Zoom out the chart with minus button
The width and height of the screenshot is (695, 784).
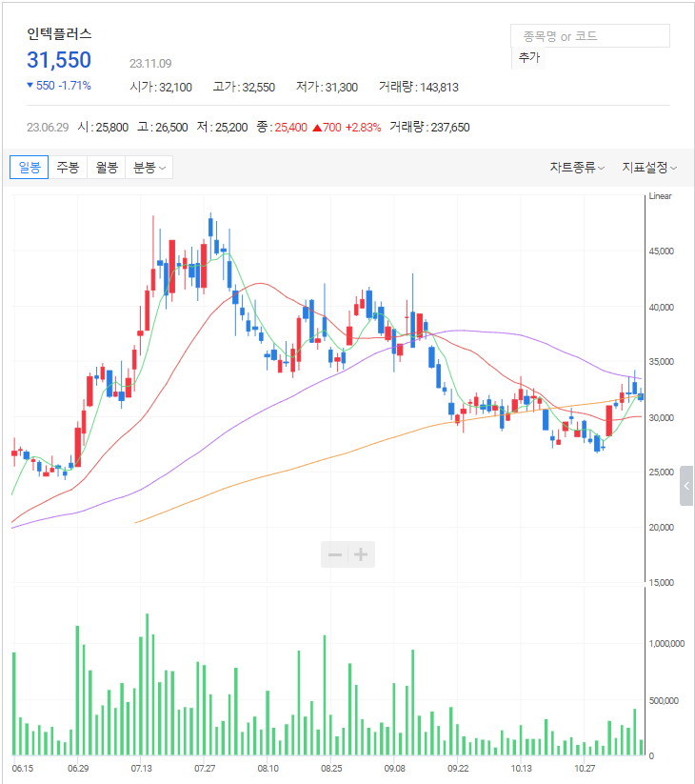[x=335, y=554]
